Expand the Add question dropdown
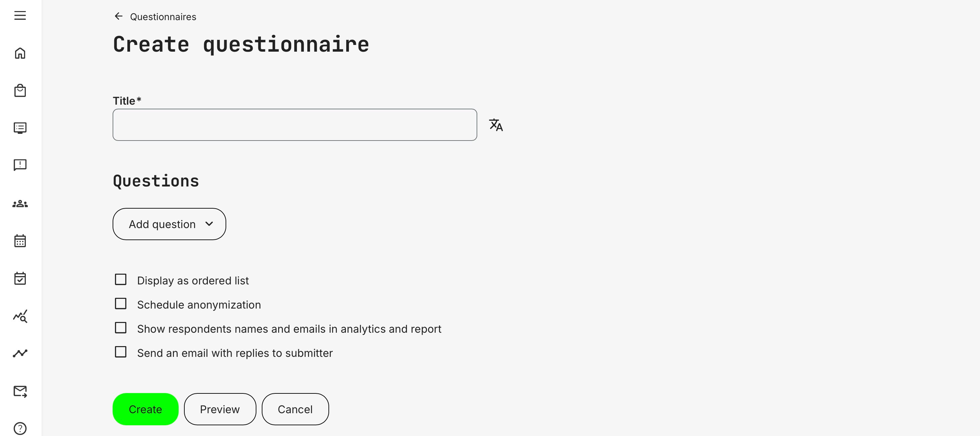 tap(169, 224)
